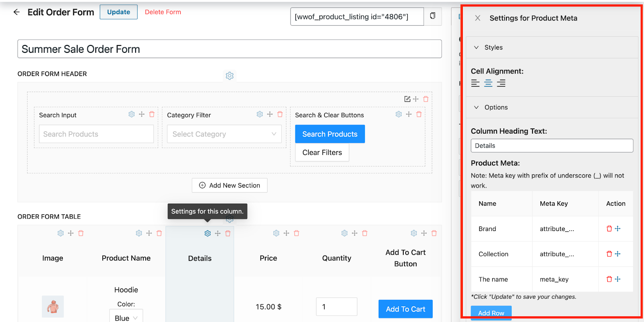
Task: Delete the Details column
Action: point(228,233)
